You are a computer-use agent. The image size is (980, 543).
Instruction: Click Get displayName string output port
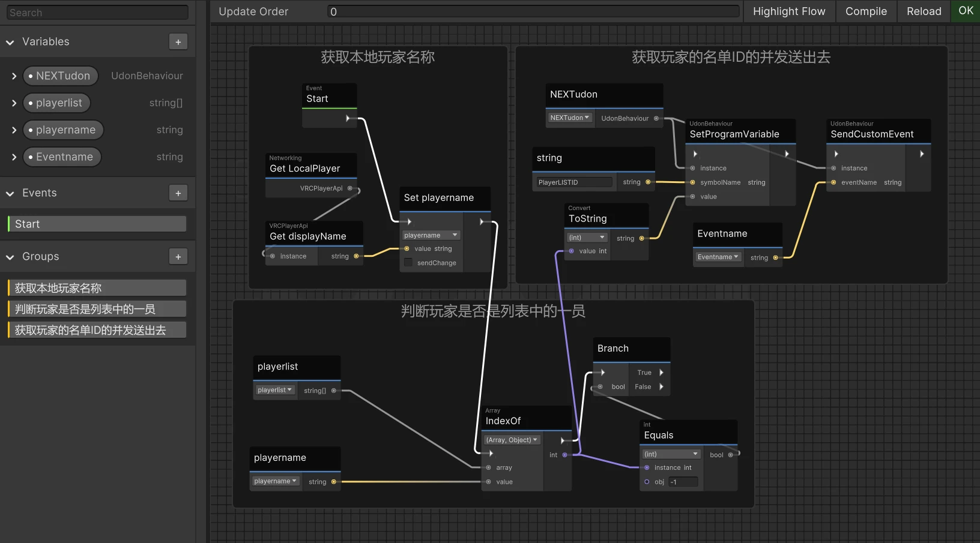(x=356, y=256)
